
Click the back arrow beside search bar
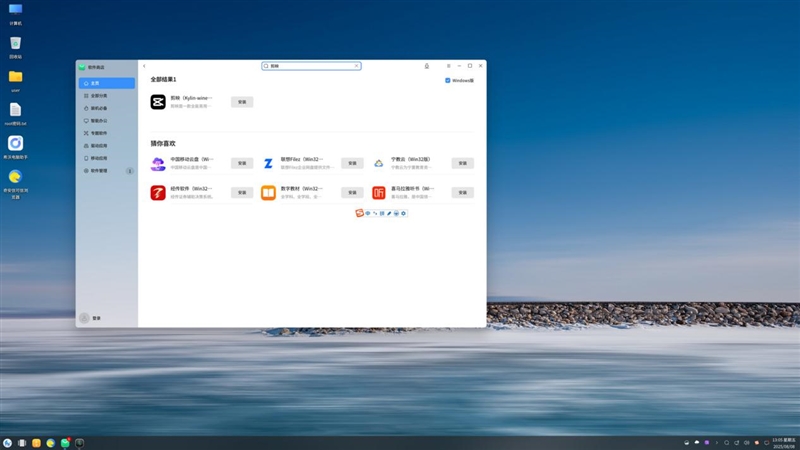pyautogui.click(x=145, y=66)
